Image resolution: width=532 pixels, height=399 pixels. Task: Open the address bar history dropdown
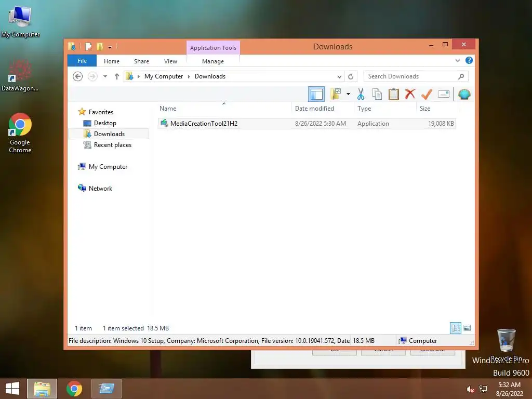coord(339,76)
